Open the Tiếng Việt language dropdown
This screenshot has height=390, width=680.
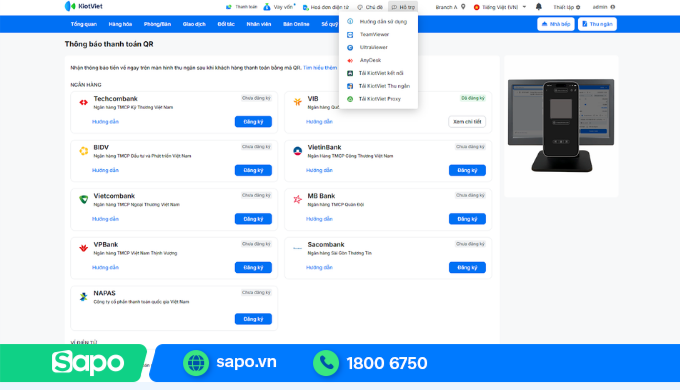pos(500,7)
